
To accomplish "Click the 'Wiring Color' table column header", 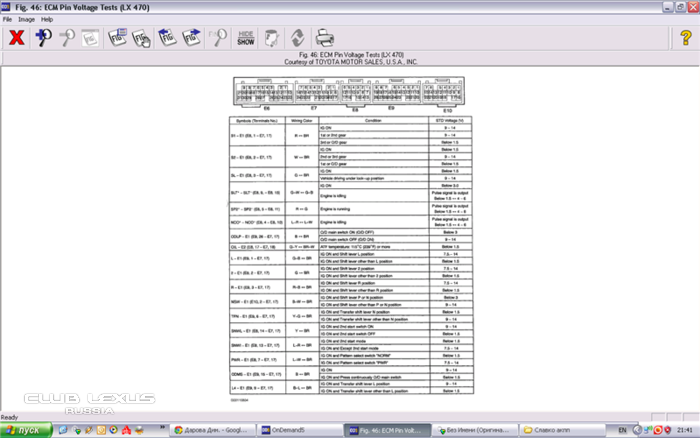I will click(x=302, y=121).
